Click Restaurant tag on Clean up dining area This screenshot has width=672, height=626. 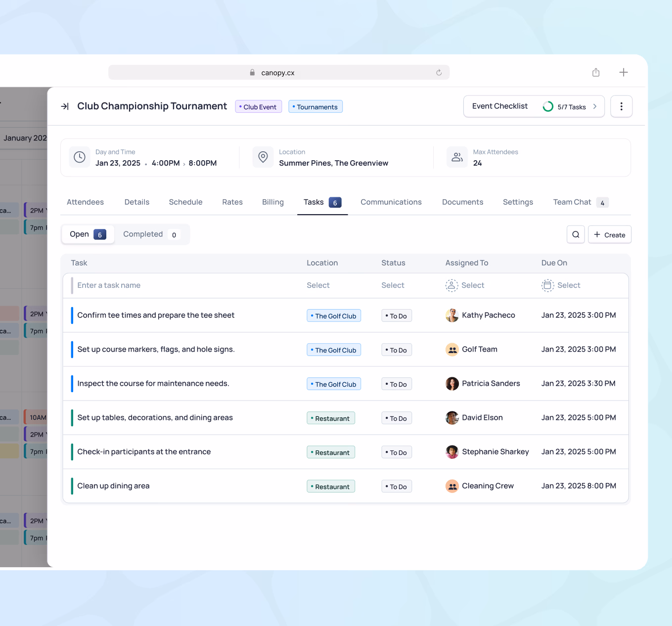(331, 487)
